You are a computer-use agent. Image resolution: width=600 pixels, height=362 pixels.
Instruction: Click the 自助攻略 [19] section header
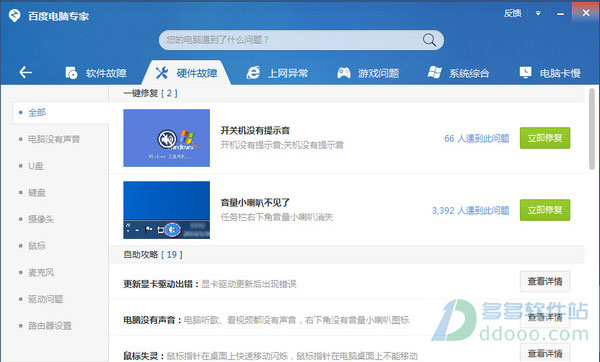point(153,254)
